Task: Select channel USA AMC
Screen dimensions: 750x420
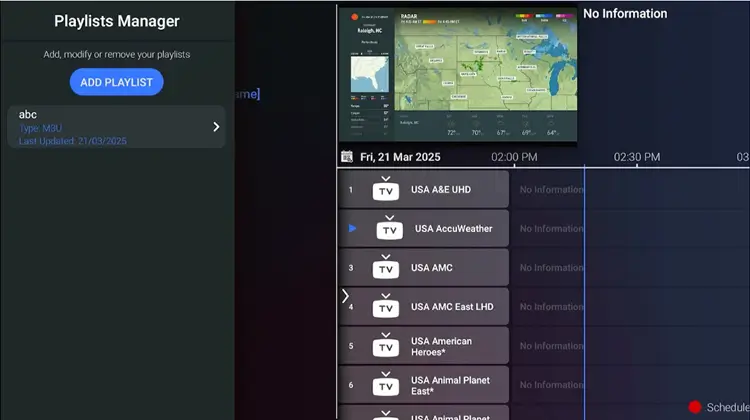Action: [x=424, y=268]
